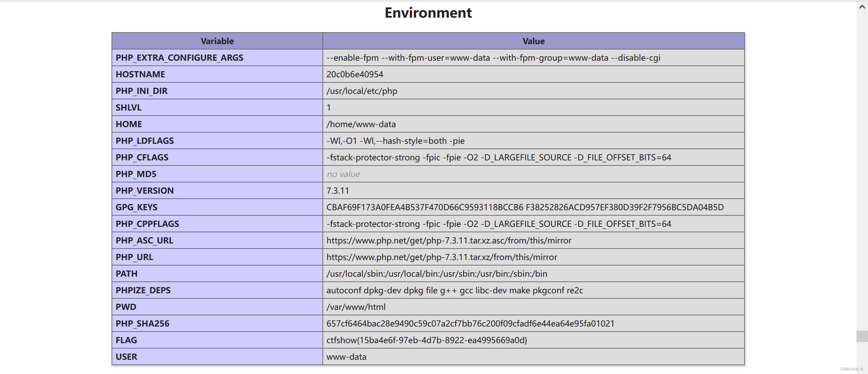Click the Value column header
This screenshot has width=868, height=374.
pos(533,41)
